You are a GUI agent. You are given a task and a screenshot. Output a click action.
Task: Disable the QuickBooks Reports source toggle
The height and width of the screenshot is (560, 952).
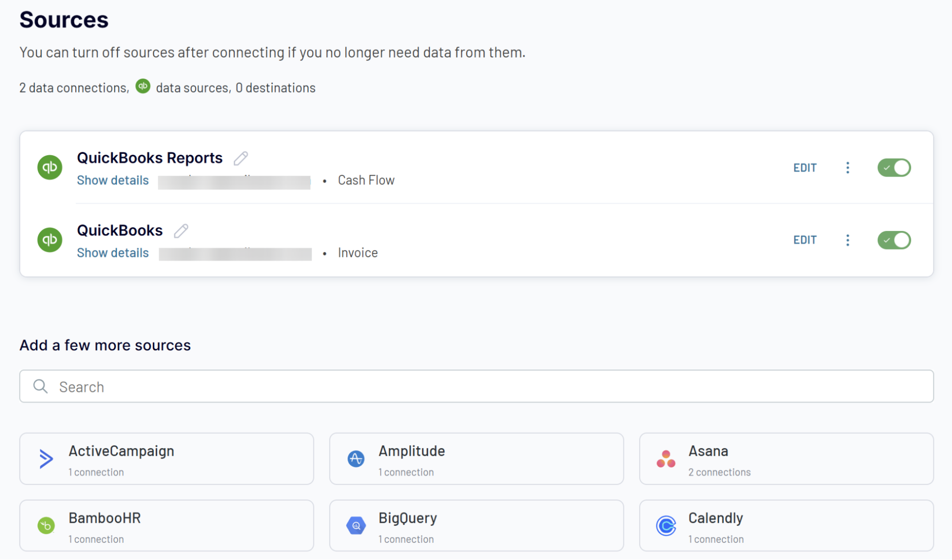(894, 167)
